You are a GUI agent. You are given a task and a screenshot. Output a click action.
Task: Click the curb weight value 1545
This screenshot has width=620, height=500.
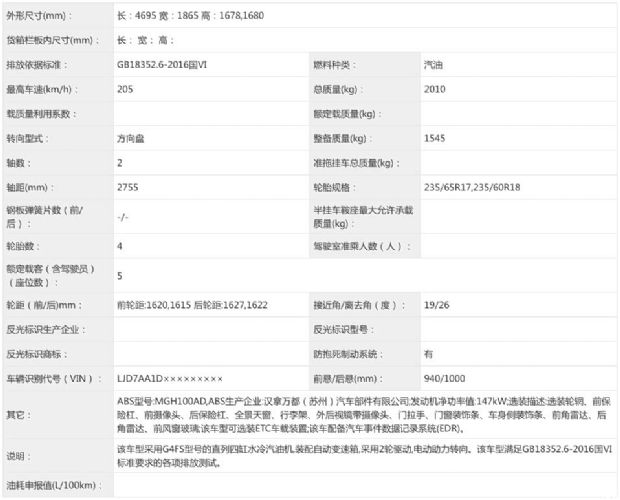(434, 137)
